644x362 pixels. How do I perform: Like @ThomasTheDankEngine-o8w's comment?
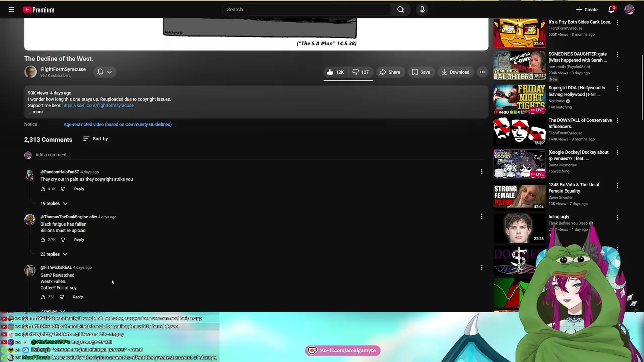43,240
